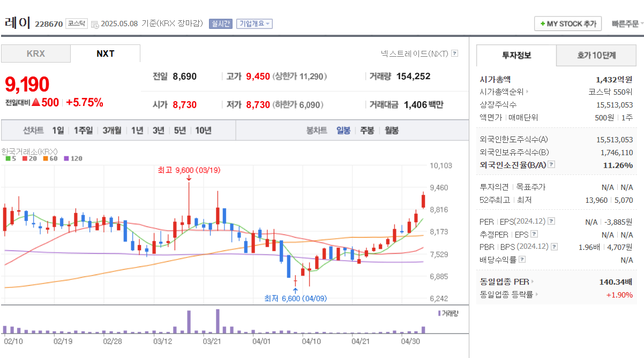
Task: Click the 거래량 volume legend marker
Action: coord(439,313)
